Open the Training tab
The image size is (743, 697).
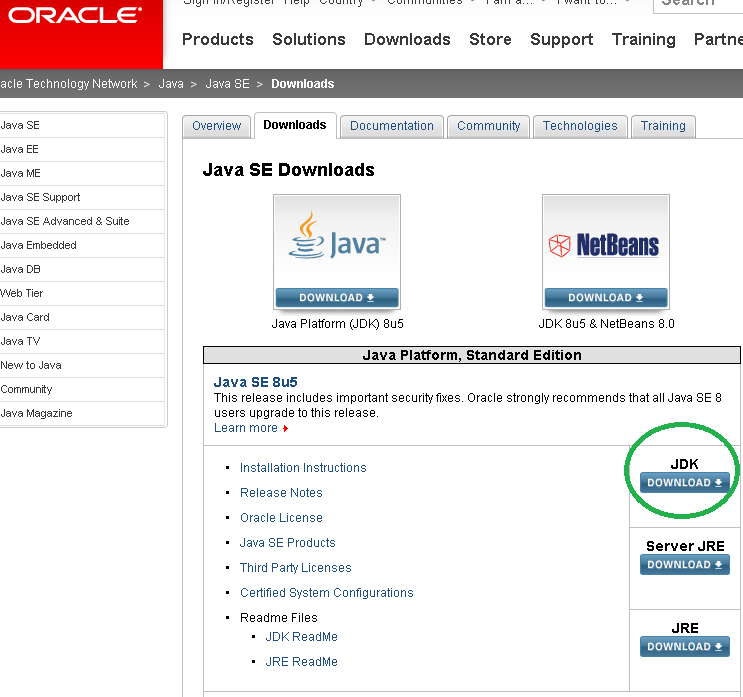pyautogui.click(x=663, y=126)
